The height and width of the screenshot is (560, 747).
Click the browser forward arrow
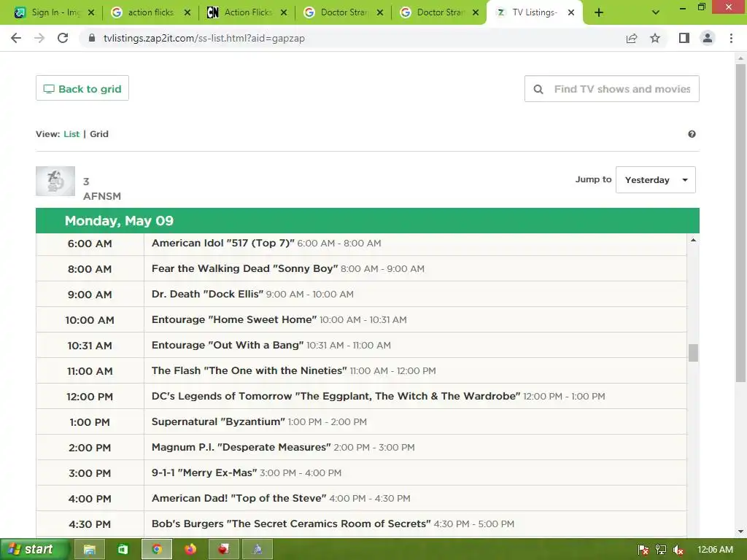click(39, 38)
